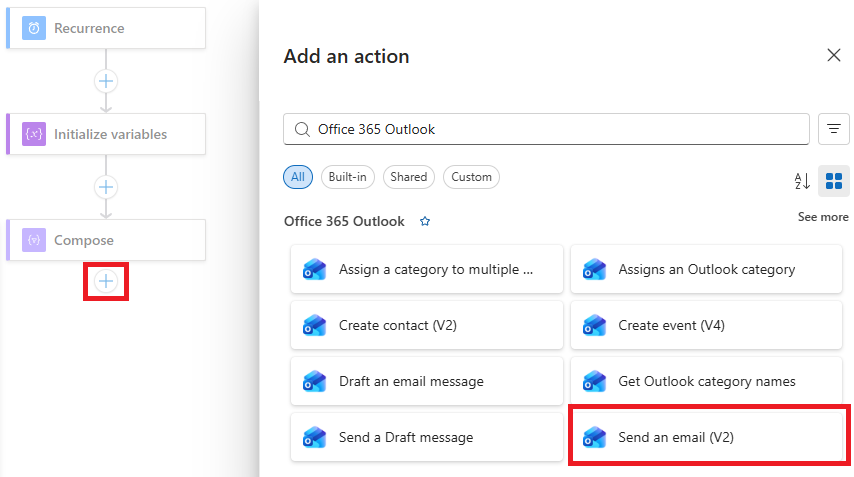Viewport: 854px width, 477px height.
Task: Select the Compose action card
Action: (106, 240)
